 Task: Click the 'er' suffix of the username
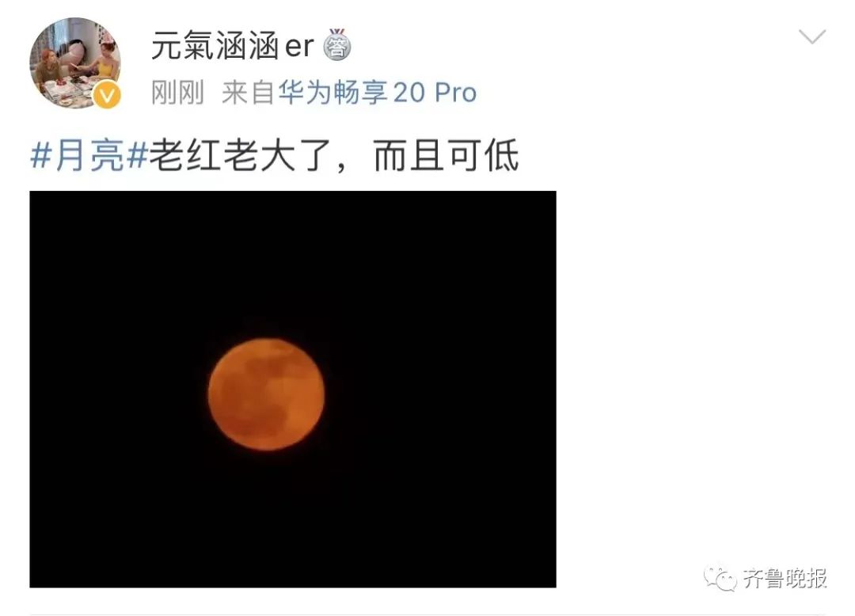tap(299, 47)
